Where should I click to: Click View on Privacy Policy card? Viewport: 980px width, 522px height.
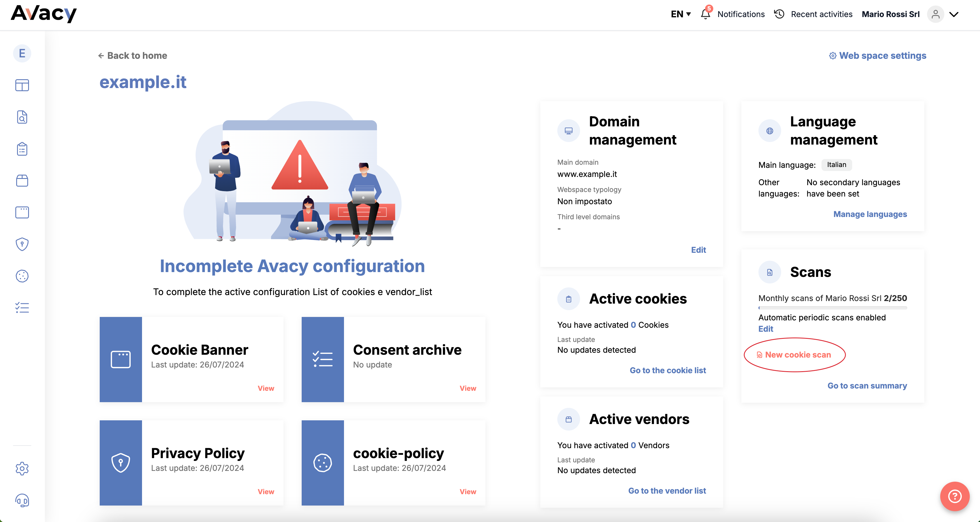point(266,492)
